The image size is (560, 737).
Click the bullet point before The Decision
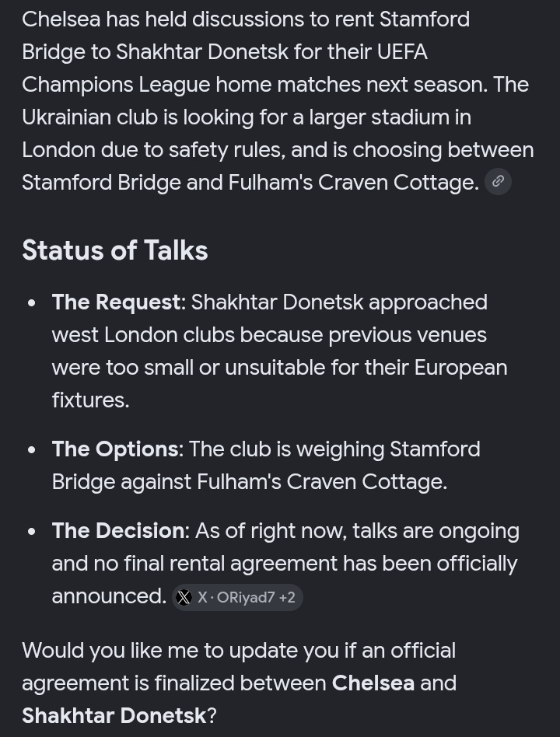point(32,532)
